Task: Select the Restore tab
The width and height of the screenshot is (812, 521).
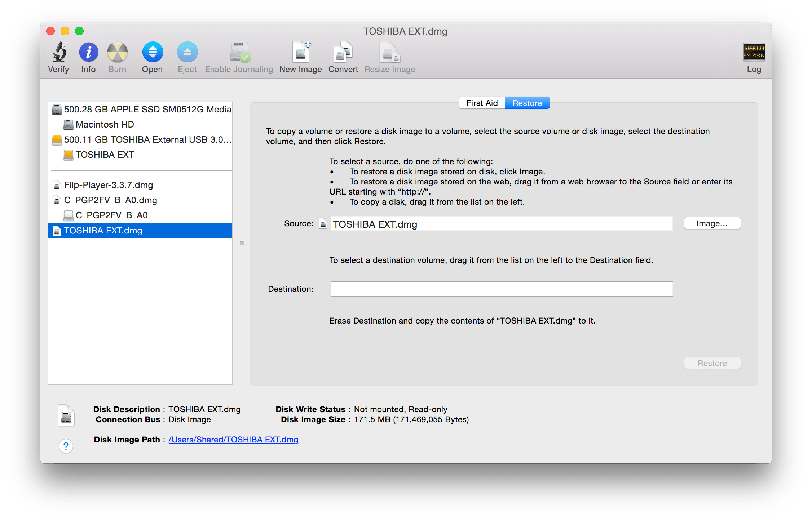Action: point(527,103)
